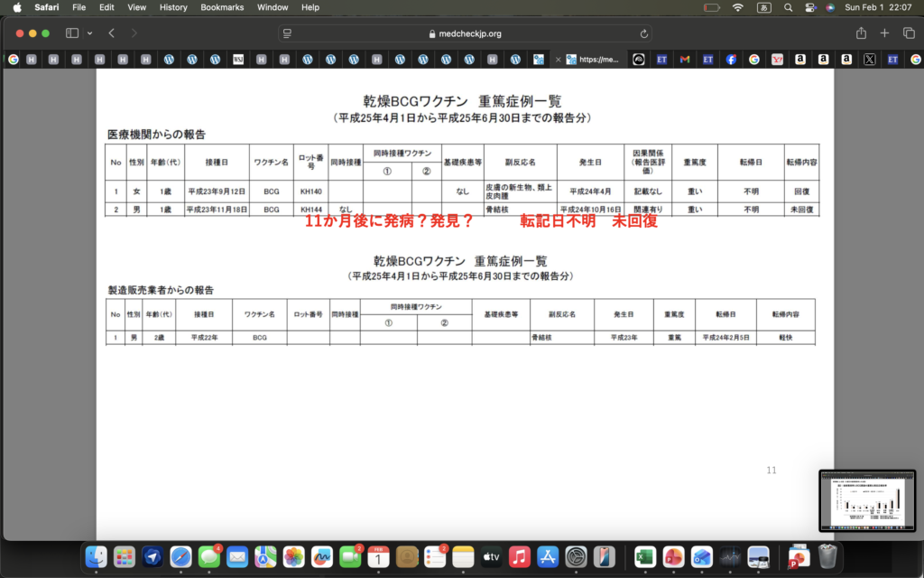
Task: Open Control Center from menu bar
Action: pyautogui.click(x=810, y=7)
